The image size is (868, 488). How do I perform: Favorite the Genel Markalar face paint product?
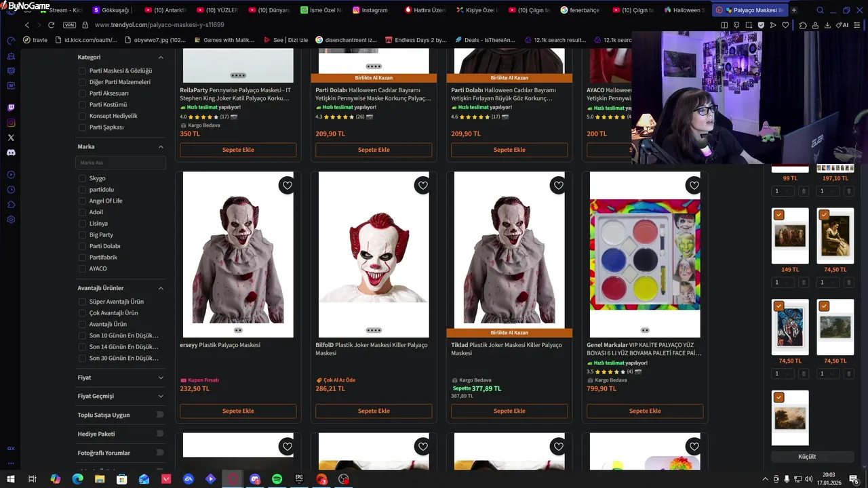[694, 185]
